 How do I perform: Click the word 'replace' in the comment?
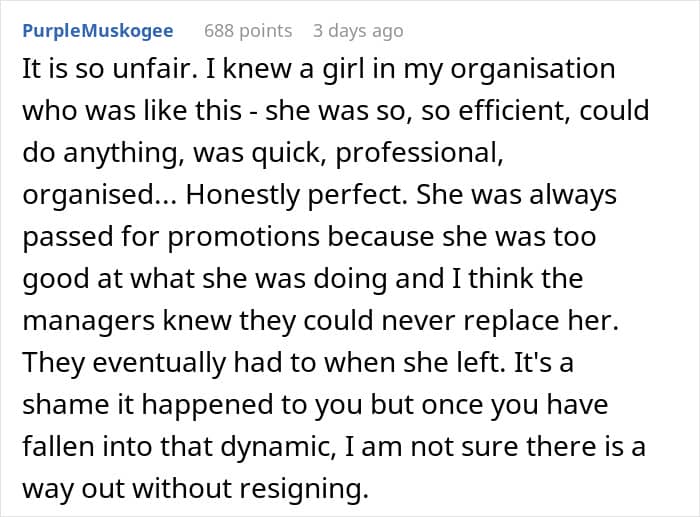tap(511, 321)
